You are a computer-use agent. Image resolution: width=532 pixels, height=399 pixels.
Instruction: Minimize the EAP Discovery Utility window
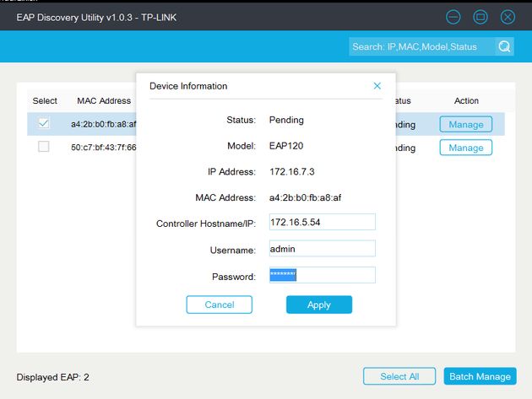pos(453,17)
